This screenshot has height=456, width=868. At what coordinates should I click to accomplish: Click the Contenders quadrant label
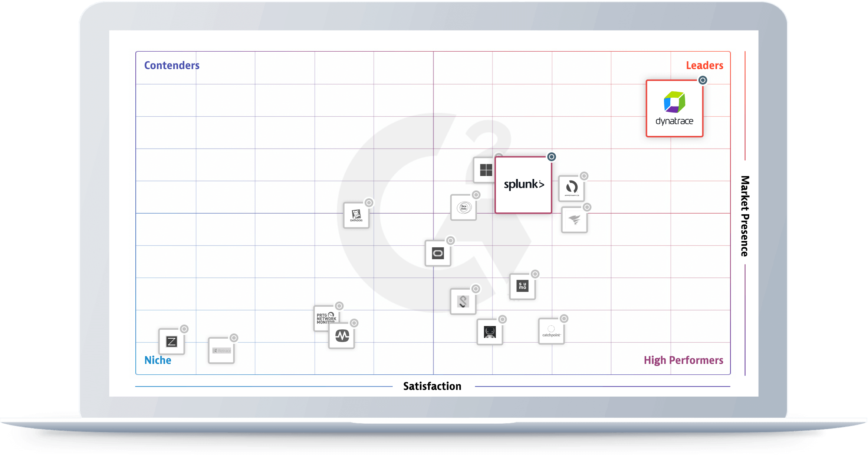(172, 65)
